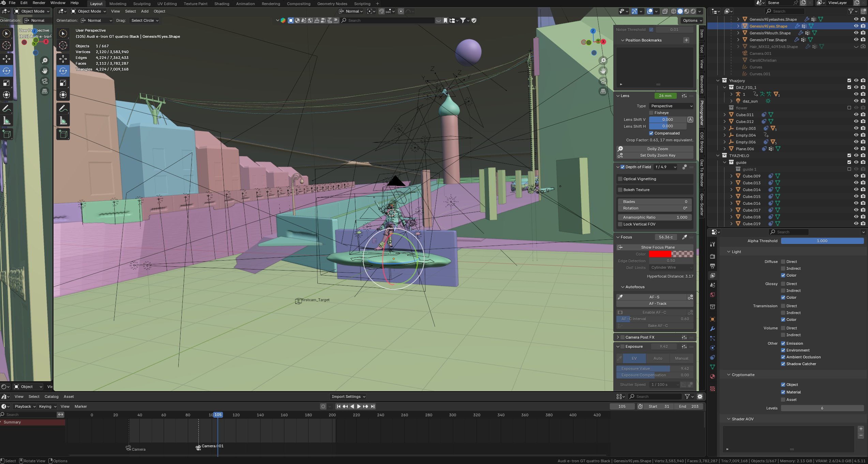The width and height of the screenshot is (868, 464).
Task: Select the Scale tool in main viewport toolbar
Action: pos(63,83)
